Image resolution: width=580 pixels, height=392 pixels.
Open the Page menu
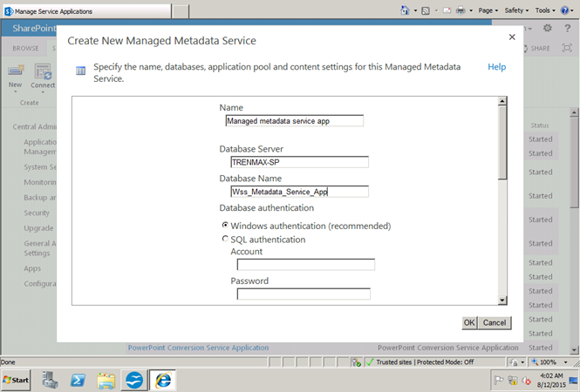click(x=488, y=10)
